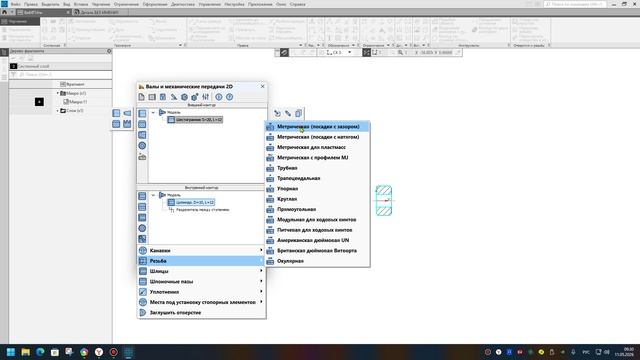Click the grey bottom icon in outer contour sidebar
Viewport: 640px width, 360px height.
[142, 157]
